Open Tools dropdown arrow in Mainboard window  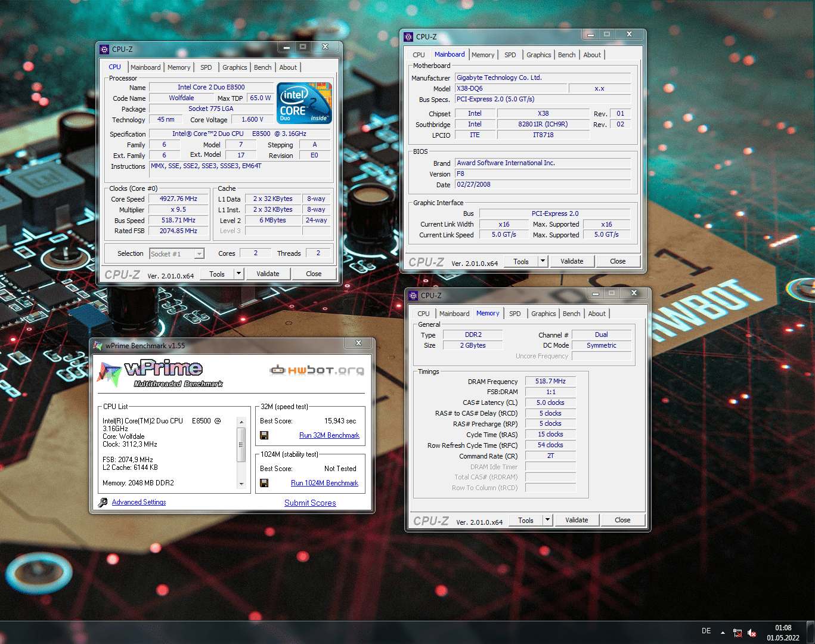pyautogui.click(x=543, y=261)
